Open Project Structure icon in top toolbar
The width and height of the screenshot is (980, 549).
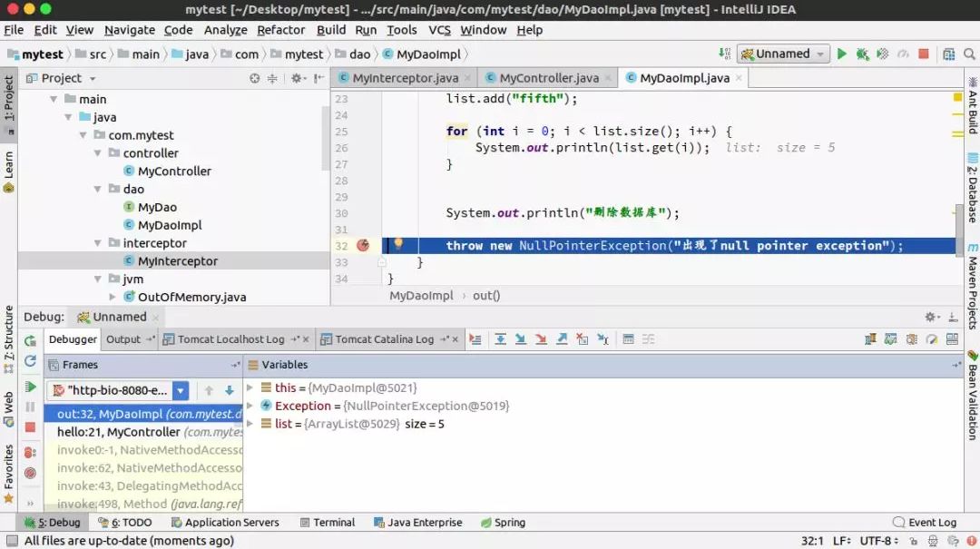(949, 54)
